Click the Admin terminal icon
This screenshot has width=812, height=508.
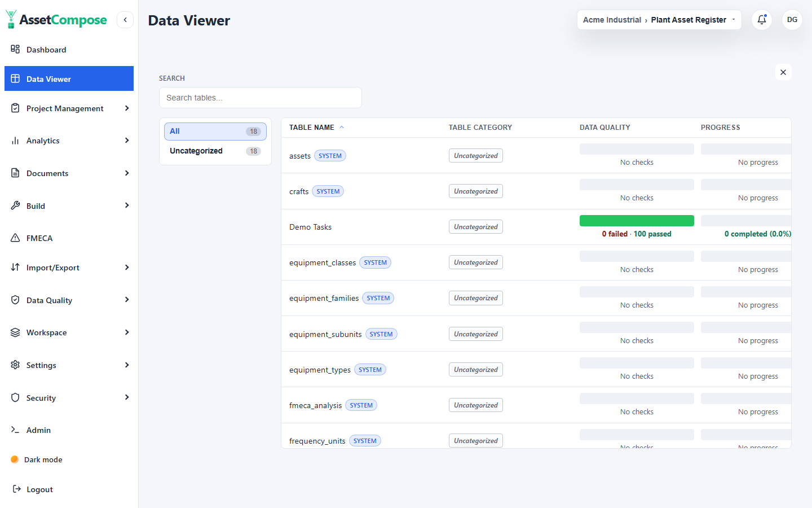tap(15, 430)
